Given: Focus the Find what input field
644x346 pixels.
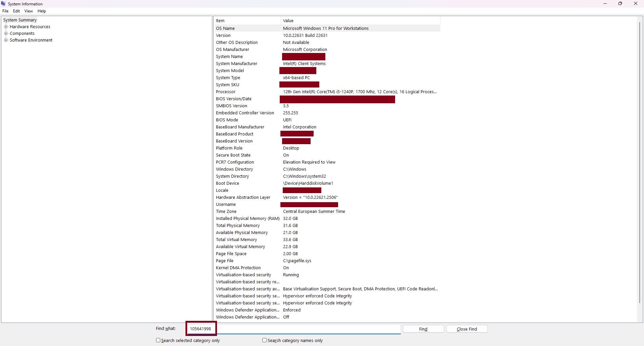Looking at the screenshot, I should 293,329.
